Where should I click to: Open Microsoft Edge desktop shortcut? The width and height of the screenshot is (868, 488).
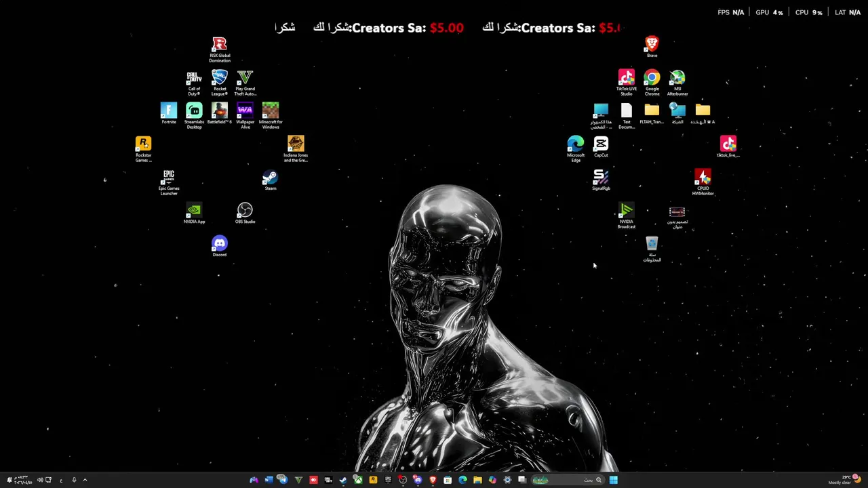(x=576, y=149)
